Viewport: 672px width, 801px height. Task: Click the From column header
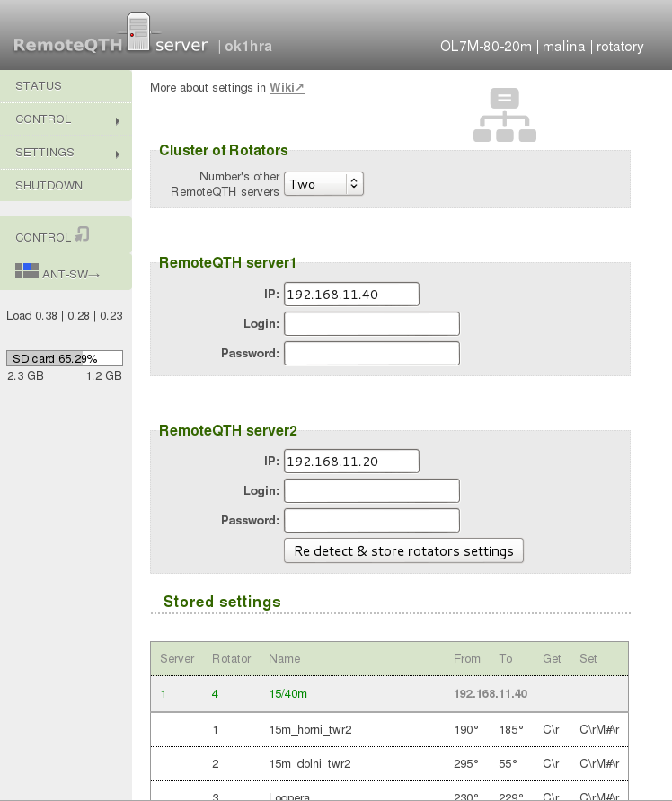coord(467,658)
